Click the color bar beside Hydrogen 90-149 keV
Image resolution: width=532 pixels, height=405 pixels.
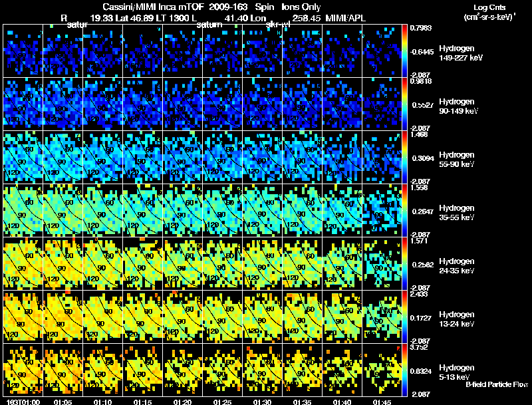click(x=404, y=104)
